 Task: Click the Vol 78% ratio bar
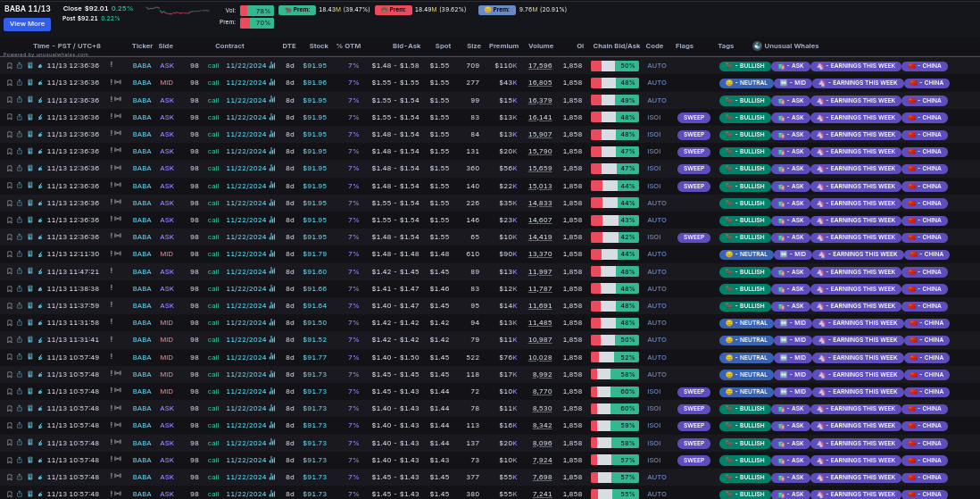pyautogui.click(x=257, y=11)
